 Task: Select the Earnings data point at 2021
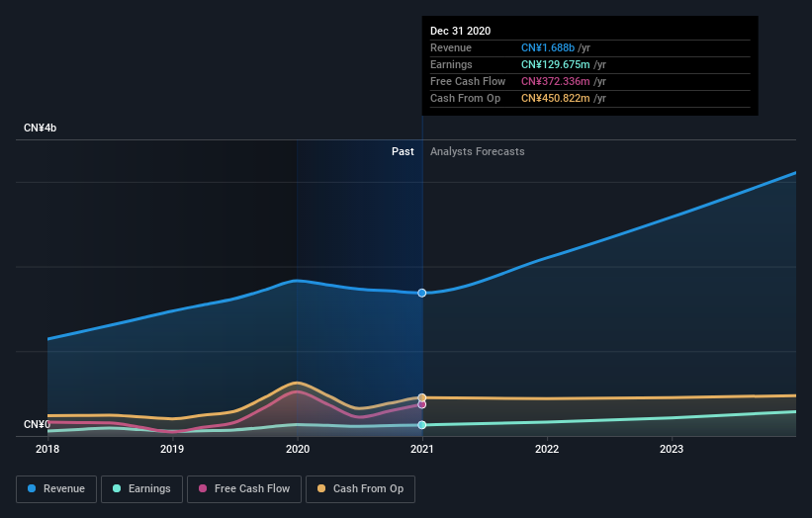click(422, 425)
